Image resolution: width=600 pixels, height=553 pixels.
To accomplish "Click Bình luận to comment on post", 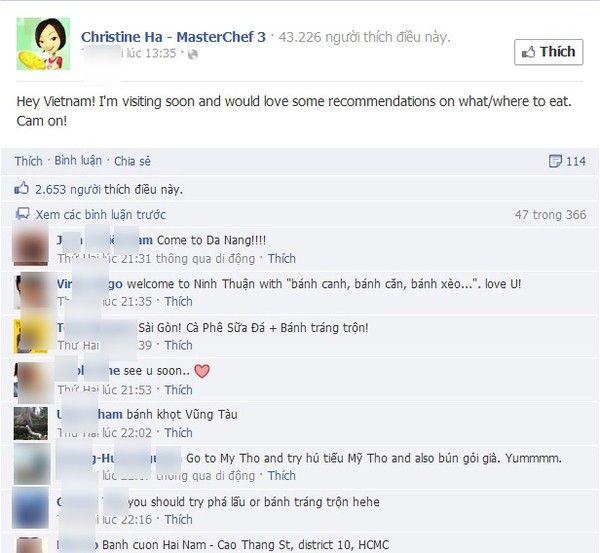I will [x=78, y=161].
